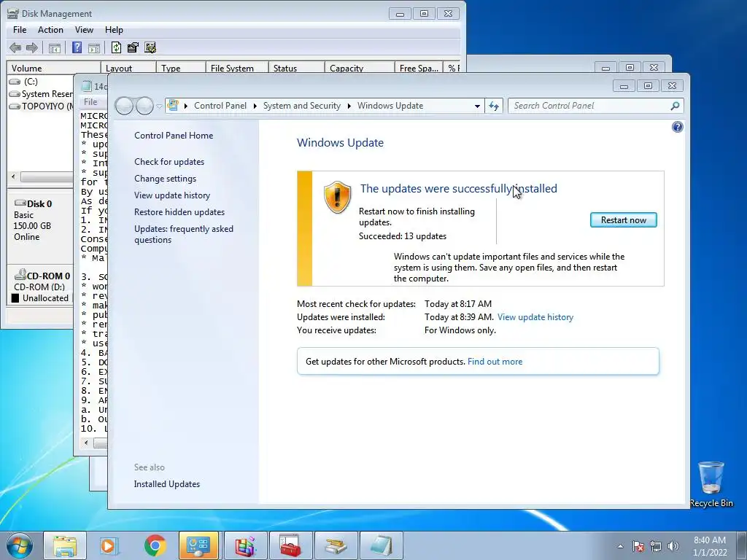
Task: Click the Notepad taskbar icon
Action: [x=381, y=545]
